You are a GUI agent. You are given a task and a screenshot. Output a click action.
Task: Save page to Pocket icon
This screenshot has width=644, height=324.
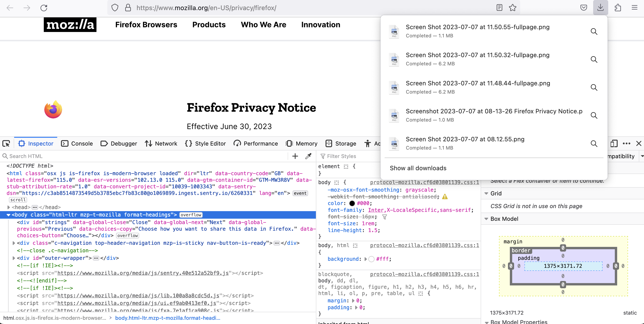(x=584, y=8)
